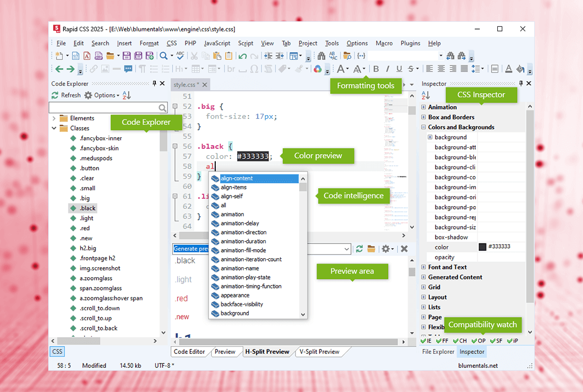Image resolution: width=583 pixels, height=392 pixels.
Task: Click the Find binoculars icon
Action: 321,56
